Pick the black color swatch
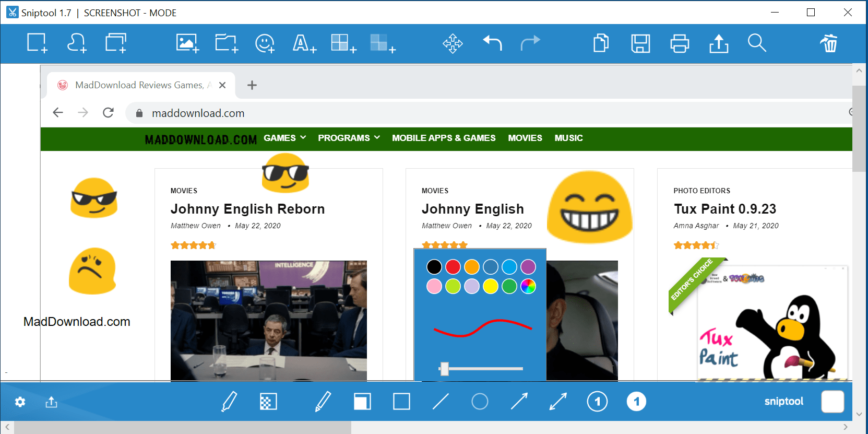Viewport: 868px width, 434px height. coord(434,267)
